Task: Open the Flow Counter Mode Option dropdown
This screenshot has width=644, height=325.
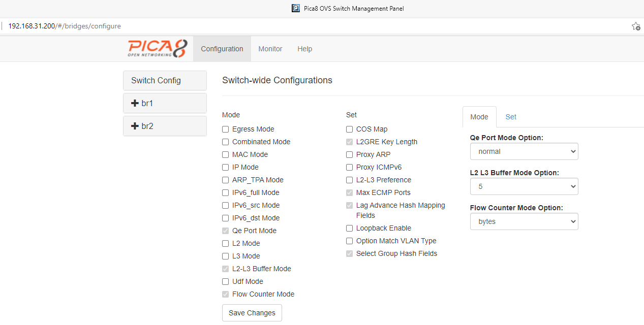Action: (524, 221)
